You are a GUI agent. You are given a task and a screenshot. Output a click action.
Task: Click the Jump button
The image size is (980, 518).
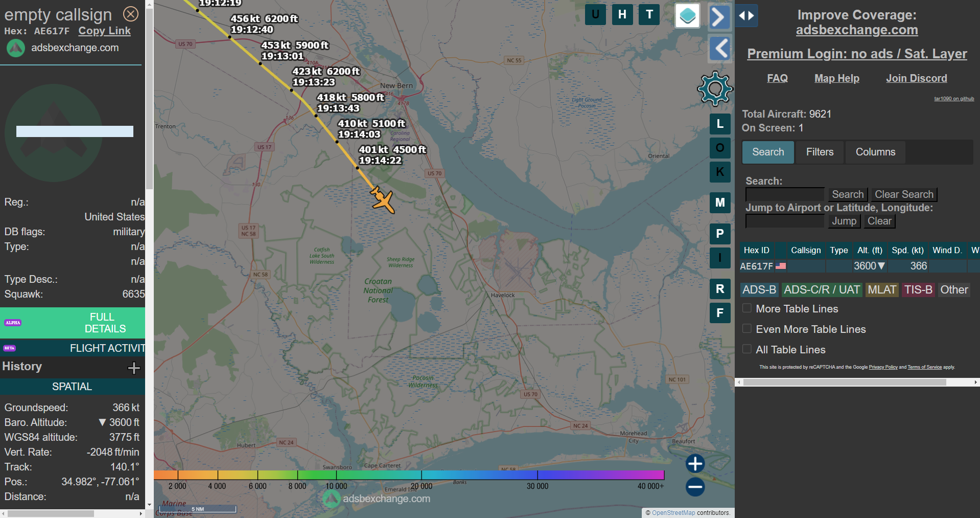tap(844, 221)
